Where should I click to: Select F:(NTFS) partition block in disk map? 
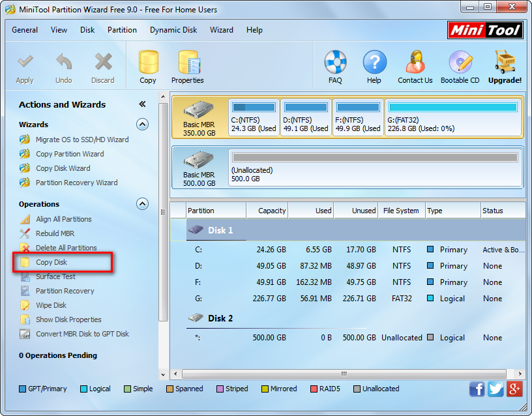coord(358,117)
